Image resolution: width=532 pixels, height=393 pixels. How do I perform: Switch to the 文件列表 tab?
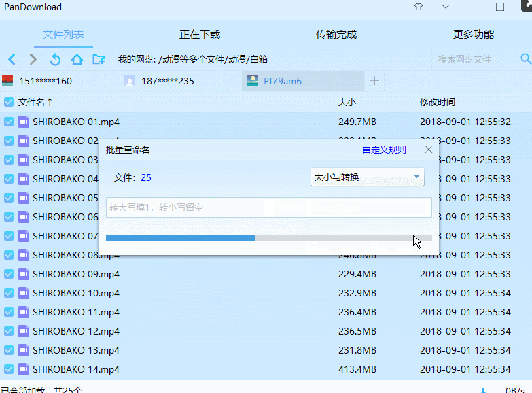[63, 34]
